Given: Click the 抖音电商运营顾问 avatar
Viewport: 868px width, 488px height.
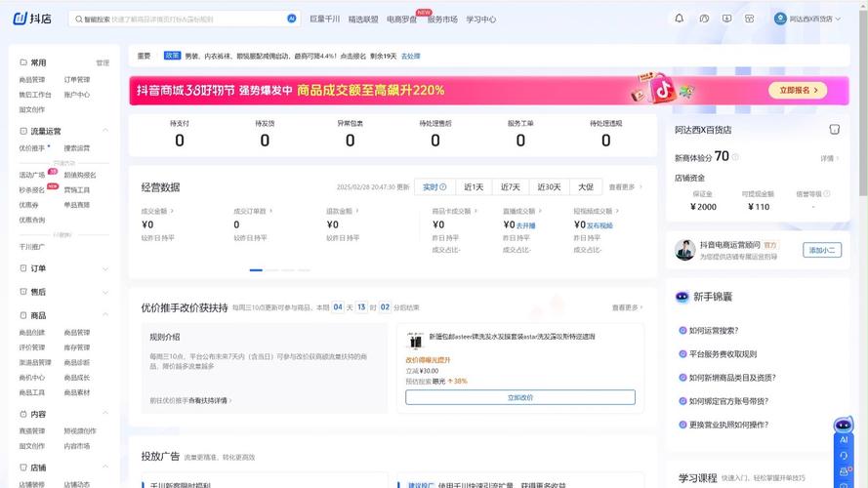Looking at the screenshot, I should (685, 250).
